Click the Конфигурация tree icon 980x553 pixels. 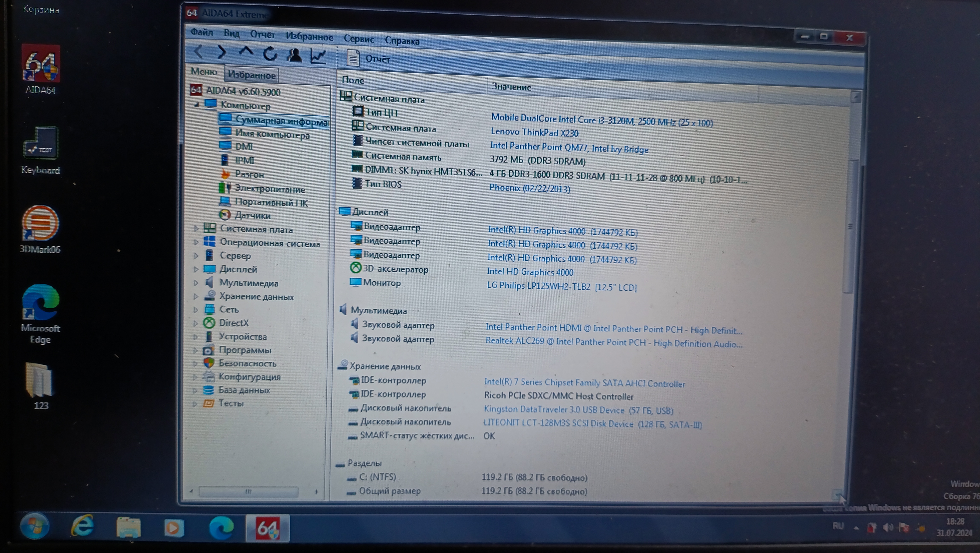(x=209, y=376)
